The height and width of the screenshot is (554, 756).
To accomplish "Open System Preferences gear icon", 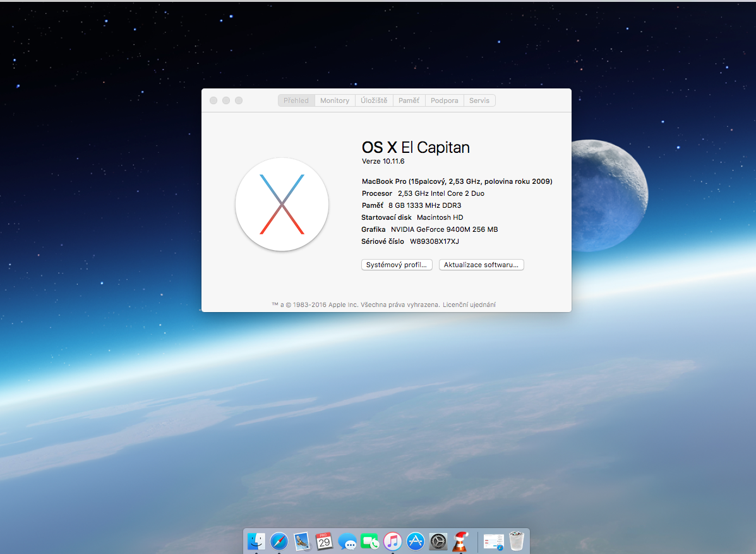I will click(x=438, y=541).
